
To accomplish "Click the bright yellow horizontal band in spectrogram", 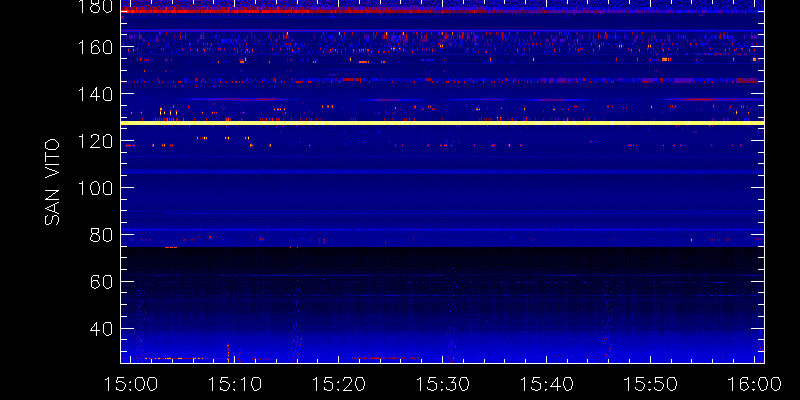I will pos(442,123).
